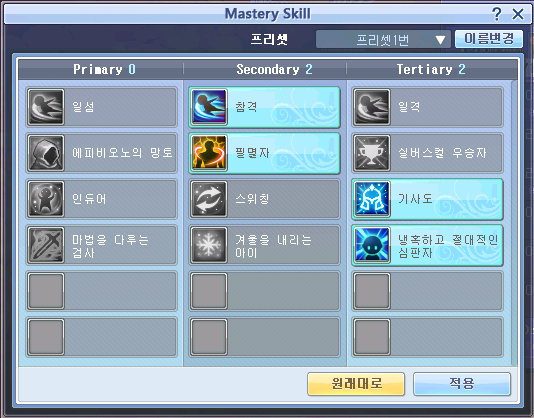Click the yellow 원래대로 reset button

tap(356, 384)
